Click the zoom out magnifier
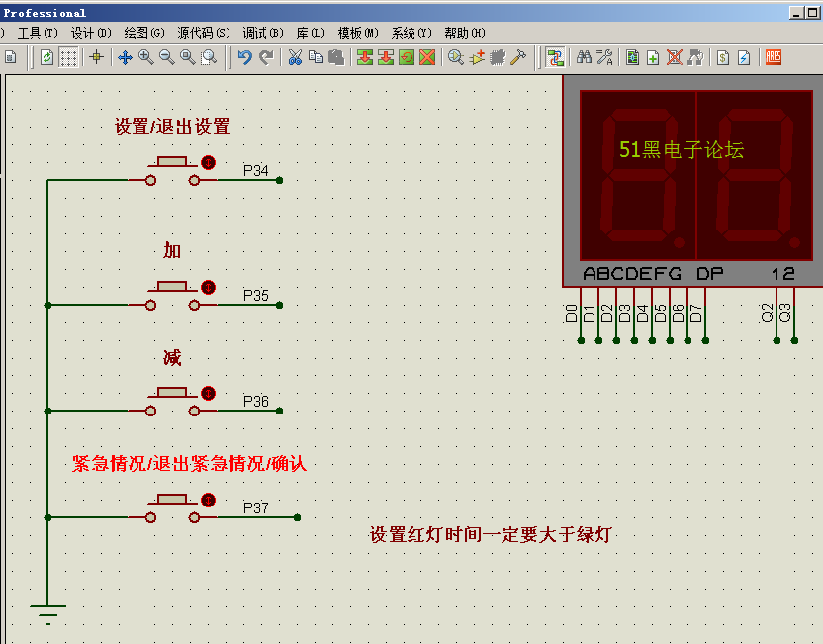Viewport: 823px width, 644px height. [x=166, y=57]
